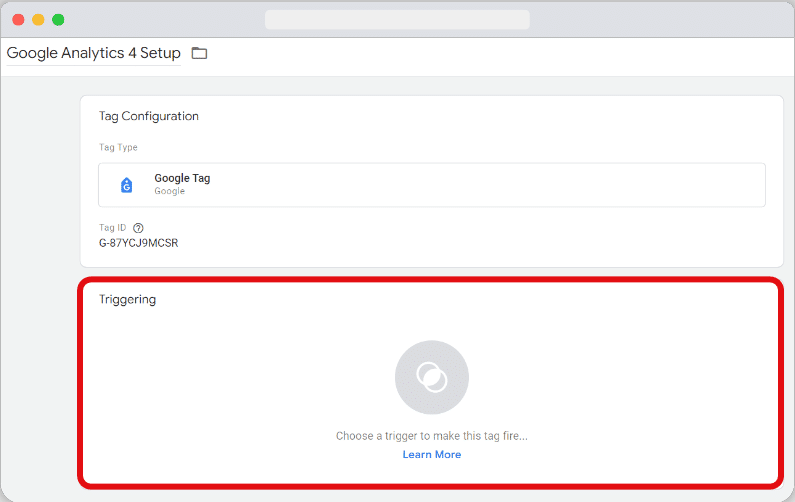Maximize the window with green button
Screen dimensions: 795x502
58,20
